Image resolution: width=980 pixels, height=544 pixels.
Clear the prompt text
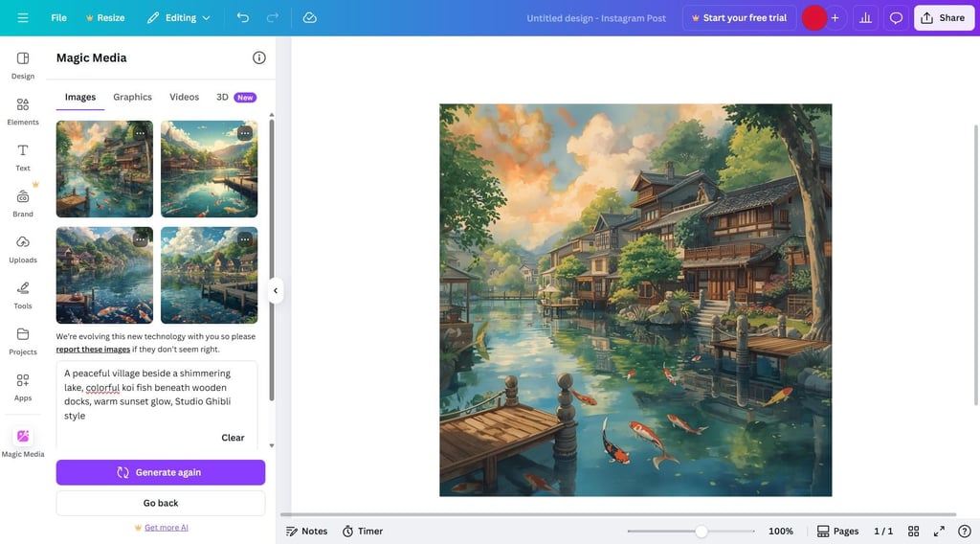(233, 438)
